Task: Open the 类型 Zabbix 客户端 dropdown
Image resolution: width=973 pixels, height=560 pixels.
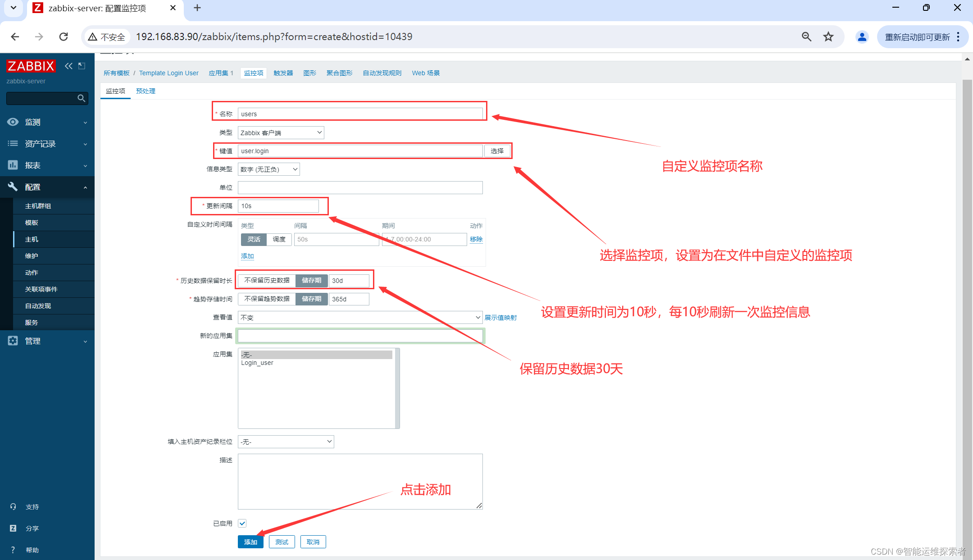Action: click(281, 133)
